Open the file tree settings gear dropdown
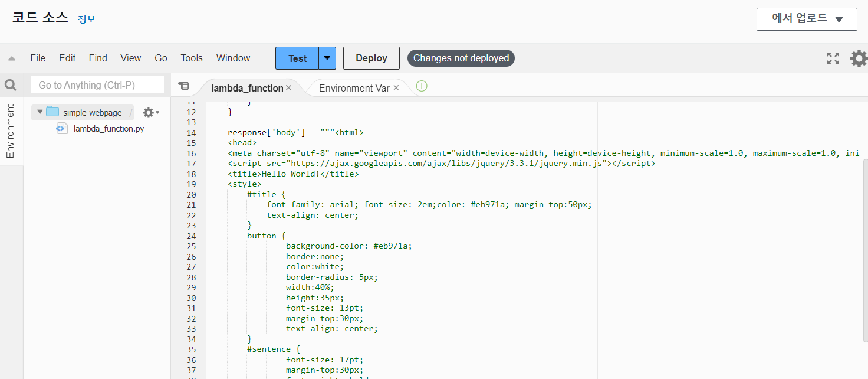 [x=151, y=112]
